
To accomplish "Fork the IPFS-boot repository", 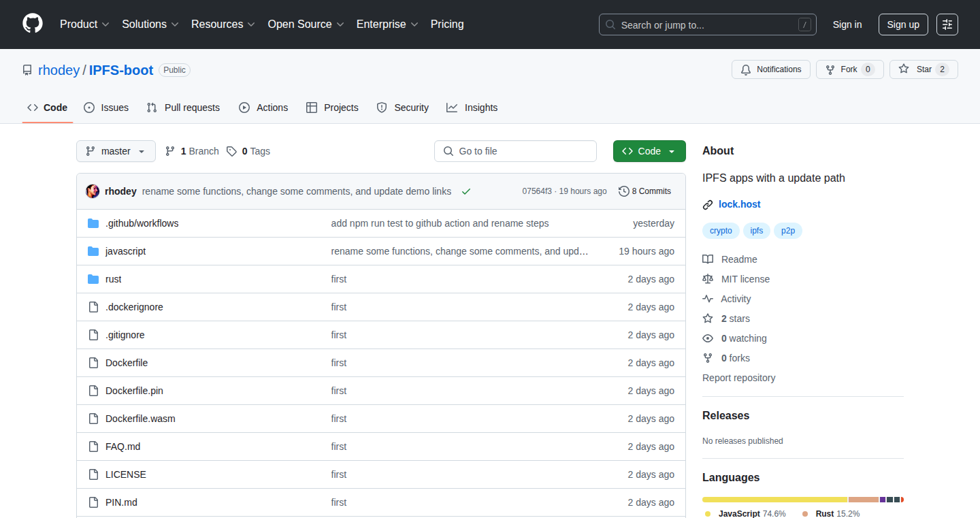I will point(849,69).
